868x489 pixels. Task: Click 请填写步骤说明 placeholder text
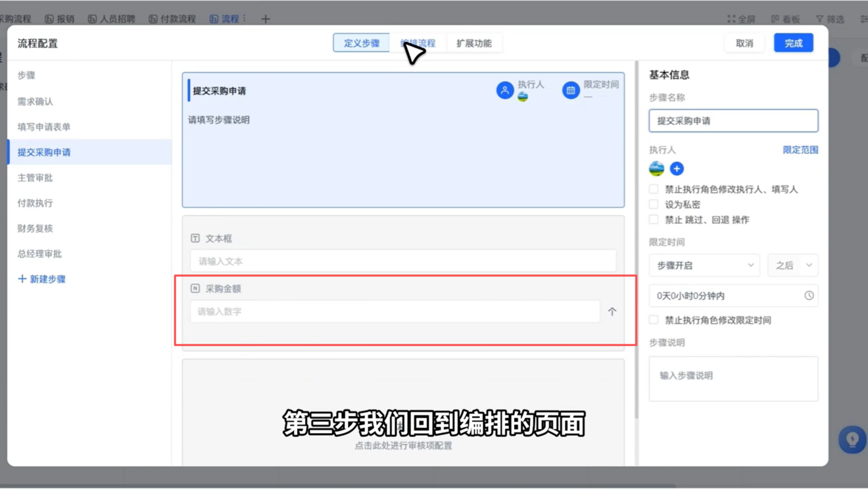[x=219, y=120]
